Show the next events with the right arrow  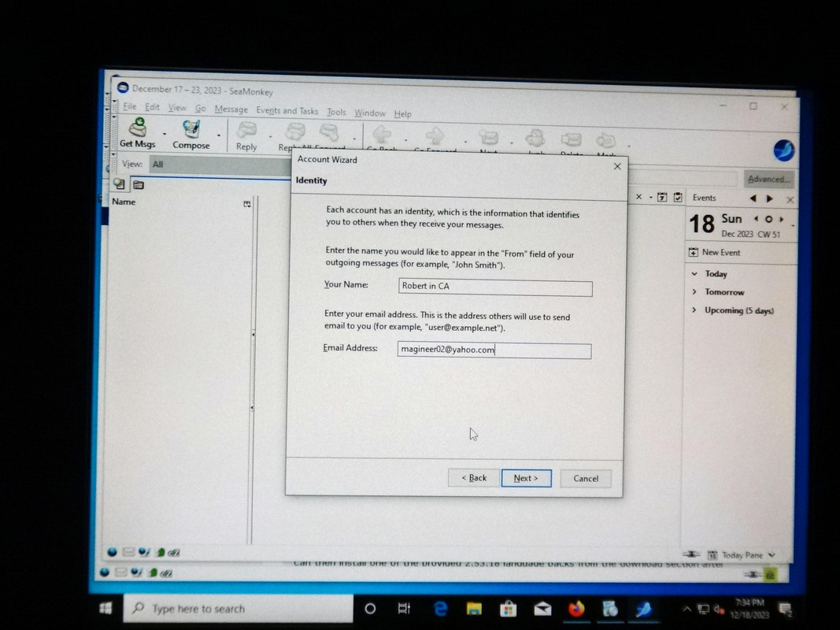pyautogui.click(x=770, y=198)
